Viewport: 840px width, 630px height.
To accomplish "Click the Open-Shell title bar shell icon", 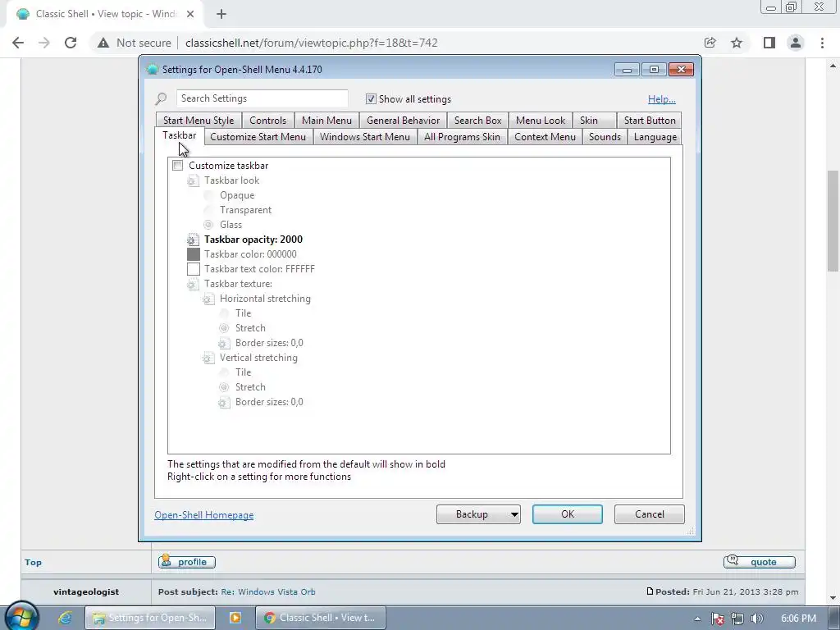I will click(x=153, y=69).
